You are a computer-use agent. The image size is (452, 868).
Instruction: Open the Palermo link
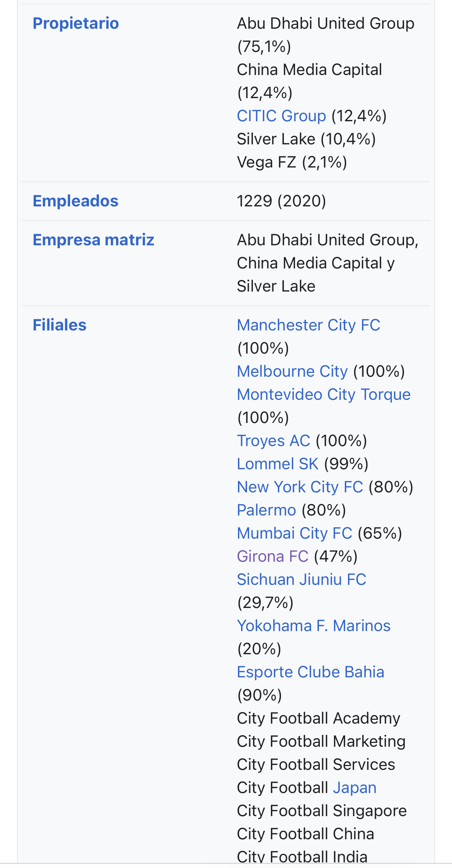tap(267, 510)
